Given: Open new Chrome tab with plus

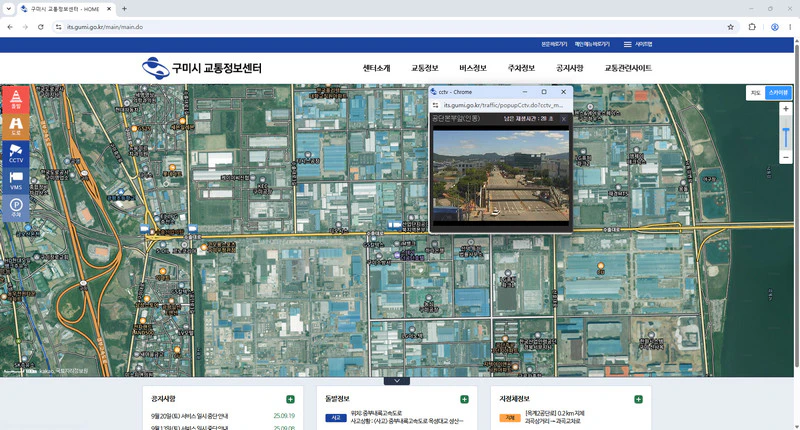Looking at the screenshot, I should click(124, 9).
